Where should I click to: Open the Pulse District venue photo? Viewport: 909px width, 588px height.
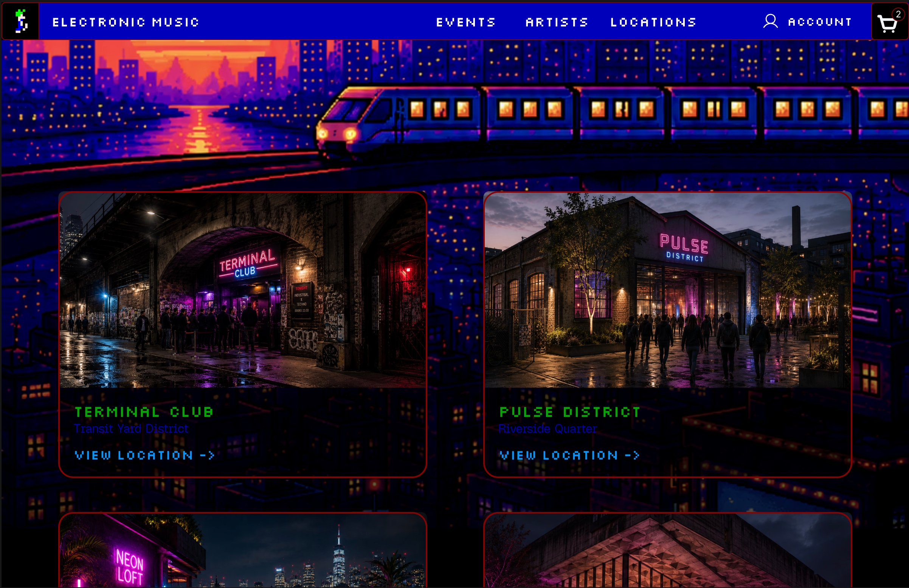[x=668, y=290]
